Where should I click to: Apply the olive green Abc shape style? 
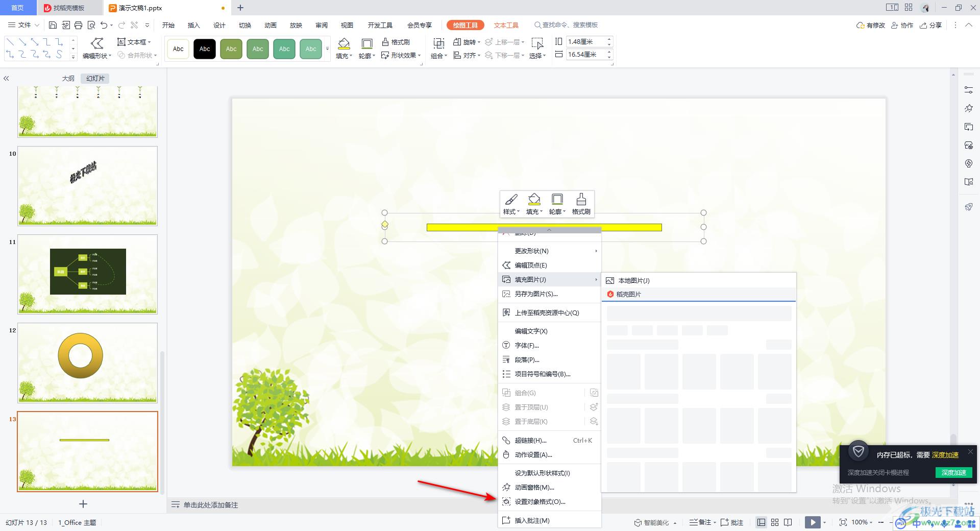(x=231, y=49)
